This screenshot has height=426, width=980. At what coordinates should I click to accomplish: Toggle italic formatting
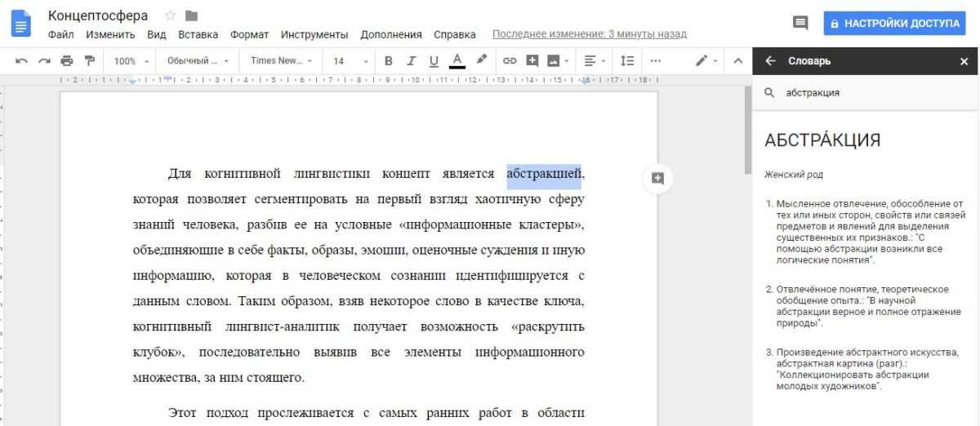(x=412, y=61)
